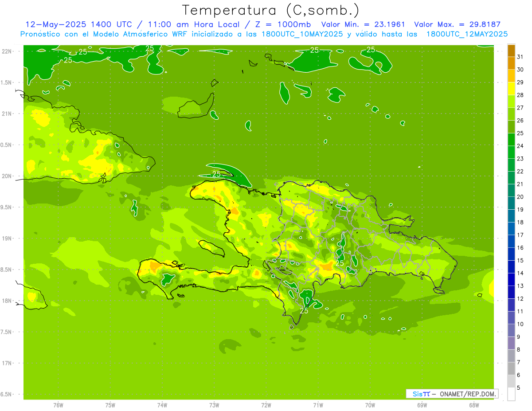The image size is (532, 411).
Task: Click the 21N latitude axis label
Action: click(7, 114)
